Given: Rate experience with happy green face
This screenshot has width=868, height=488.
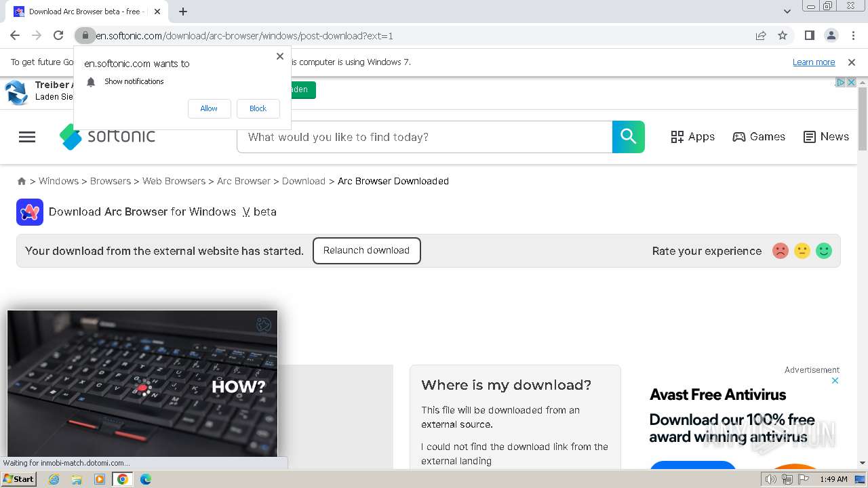Looking at the screenshot, I should click(824, 251).
